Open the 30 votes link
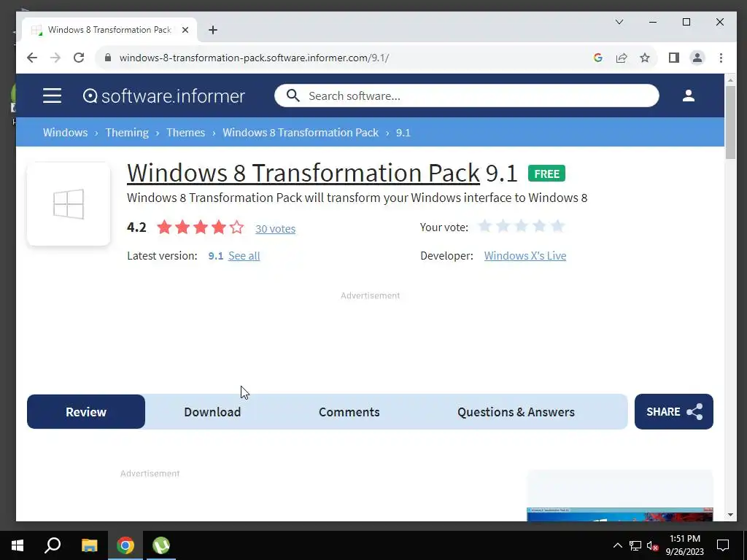 pyautogui.click(x=275, y=228)
